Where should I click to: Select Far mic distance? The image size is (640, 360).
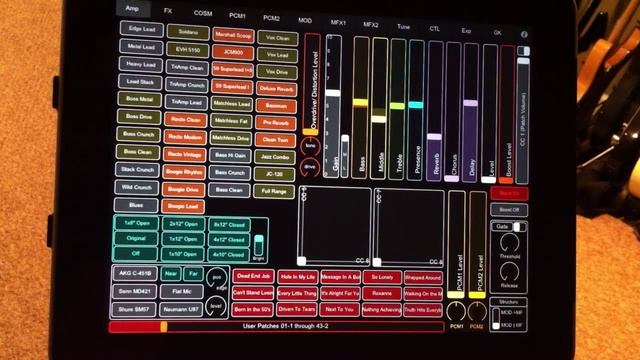(x=193, y=273)
